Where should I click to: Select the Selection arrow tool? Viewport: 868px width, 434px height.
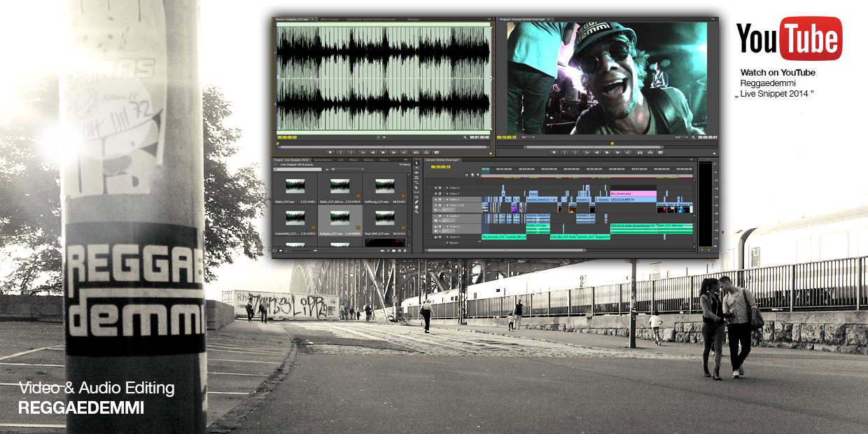pos(416,163)
